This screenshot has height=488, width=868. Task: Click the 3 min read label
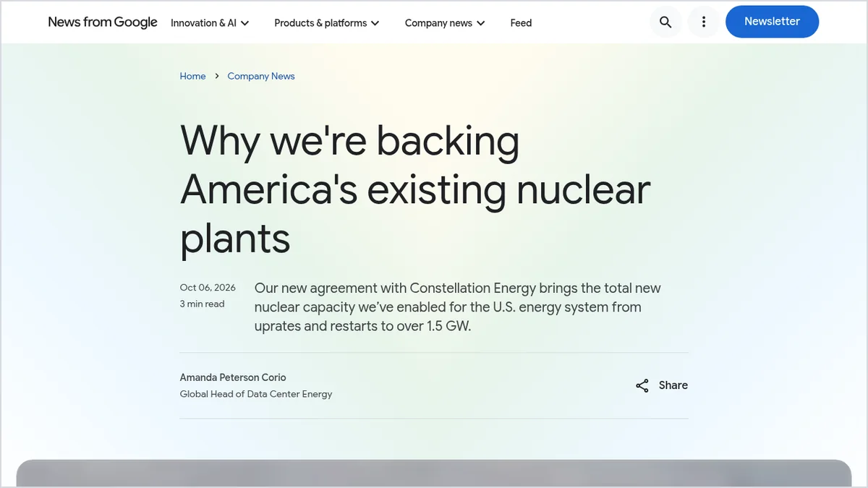(x=202, y=304)
